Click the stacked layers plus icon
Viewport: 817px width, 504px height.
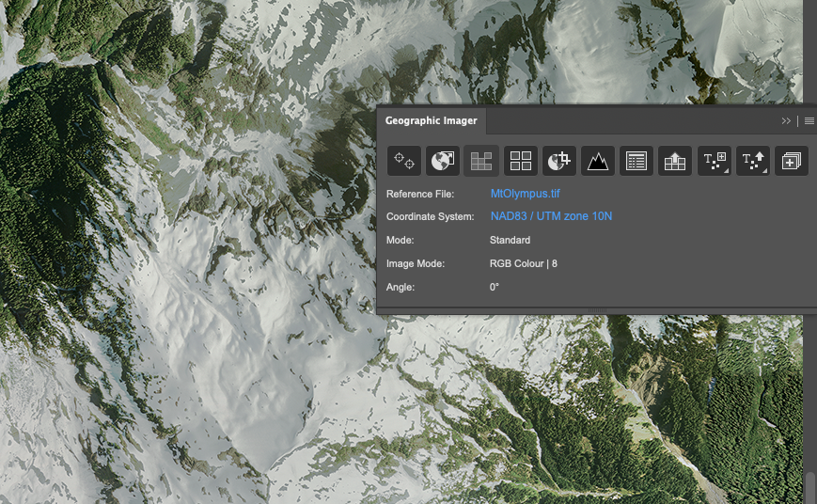pyautogui.click(x=792, y=161)
